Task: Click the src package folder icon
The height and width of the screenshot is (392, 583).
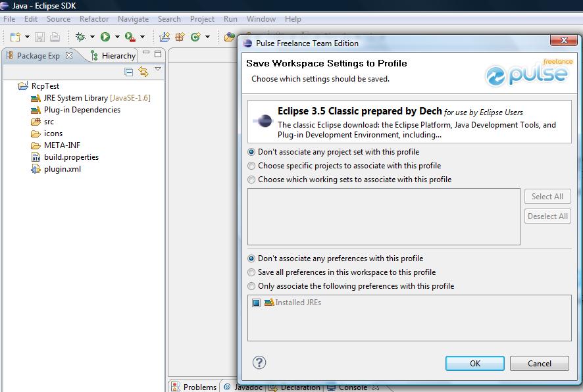Action: 36,122
